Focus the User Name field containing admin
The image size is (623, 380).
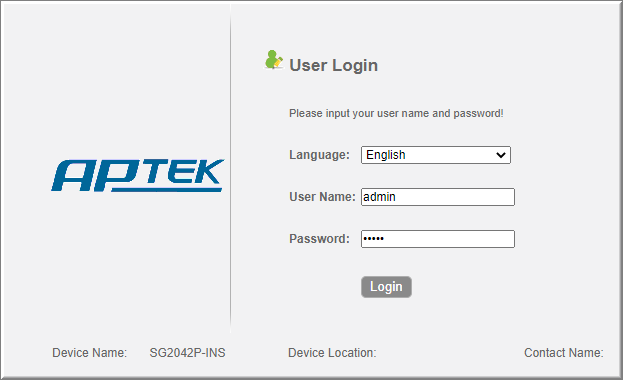click(x=438, y=197)
